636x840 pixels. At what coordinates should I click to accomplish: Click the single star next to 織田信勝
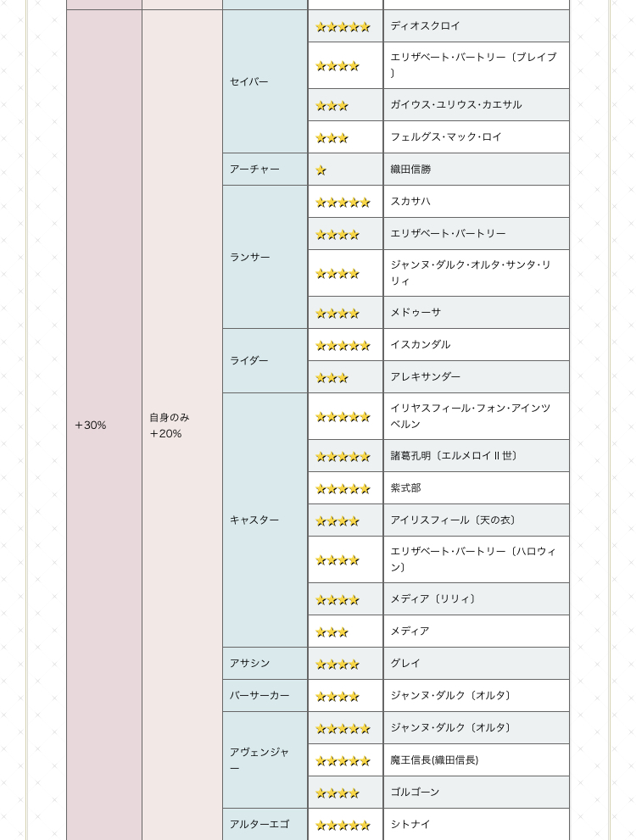coord(321,170)
